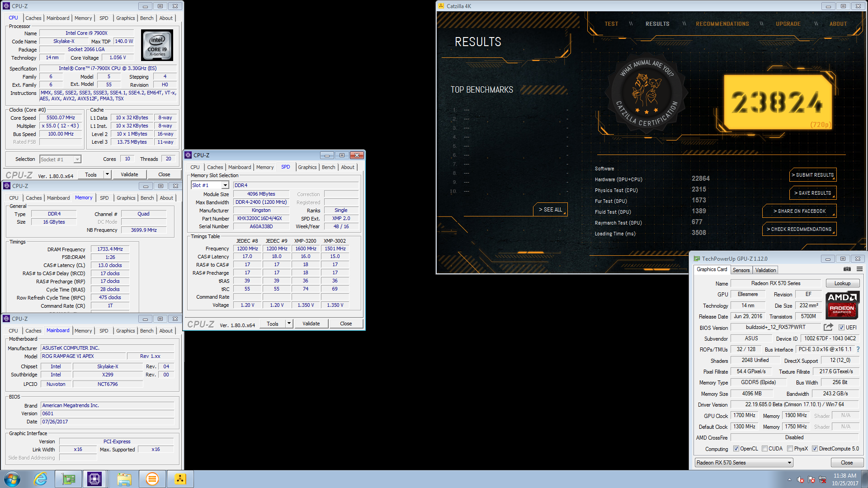Image resolution: width=868 pixels, height=488 pixels.
Task: Open Windows Explorer from the taskbar
Action: [x=124, y=479]
